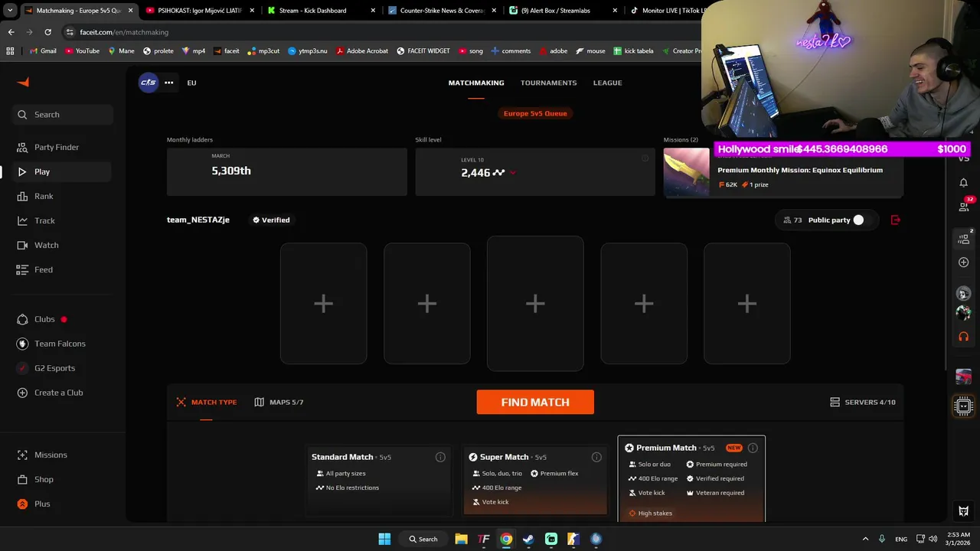Click the Search field in the sidebar
This screenshot has width=980, height=551.
point(63,115)
